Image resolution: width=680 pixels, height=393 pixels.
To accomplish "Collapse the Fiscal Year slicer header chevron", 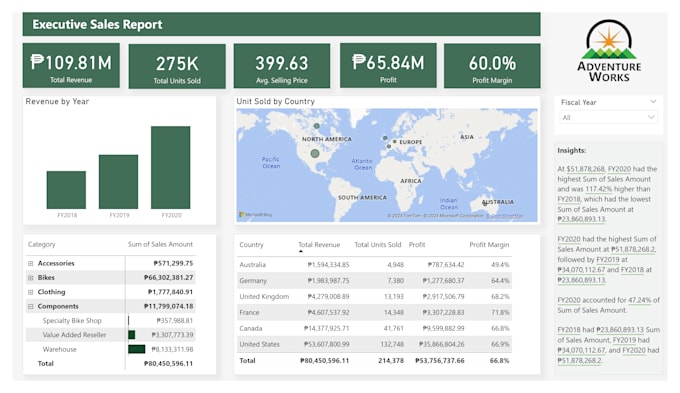I will click(653, 102).
